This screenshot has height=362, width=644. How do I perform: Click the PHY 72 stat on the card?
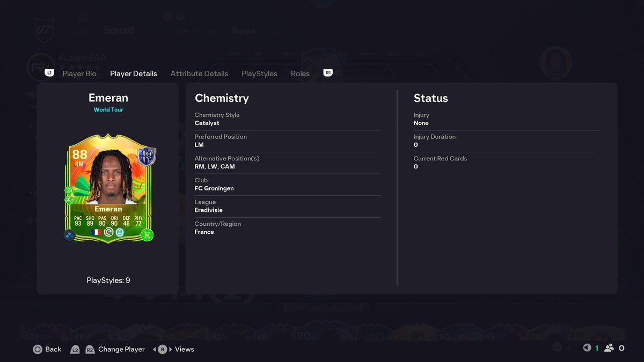tap(138, 221)
